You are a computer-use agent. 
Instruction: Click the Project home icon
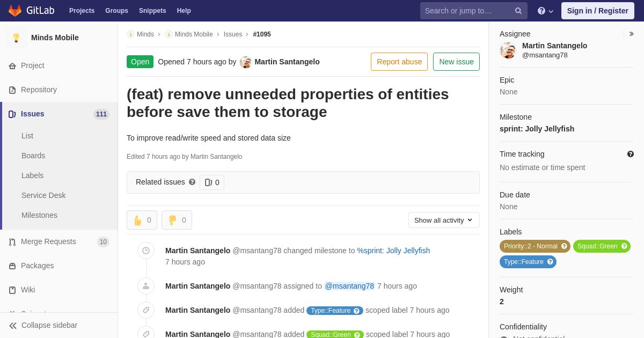click(12, 66)
